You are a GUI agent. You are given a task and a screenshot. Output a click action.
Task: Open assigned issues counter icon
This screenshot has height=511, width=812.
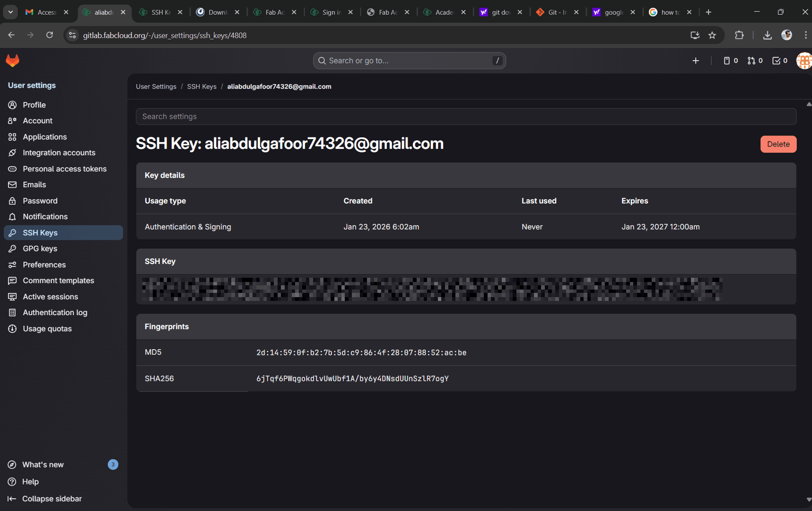pos(731,61)
